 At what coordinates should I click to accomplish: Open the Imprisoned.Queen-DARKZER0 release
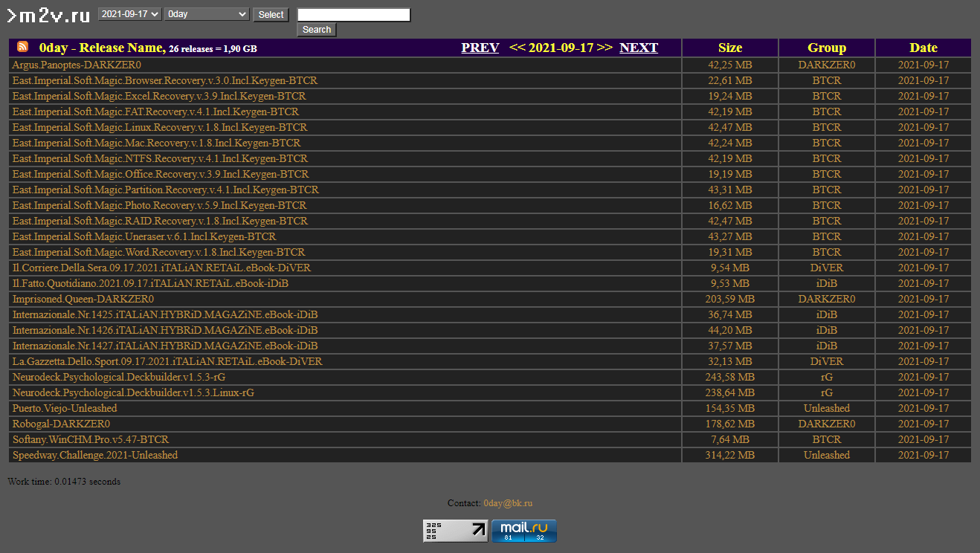pos(83,299)
